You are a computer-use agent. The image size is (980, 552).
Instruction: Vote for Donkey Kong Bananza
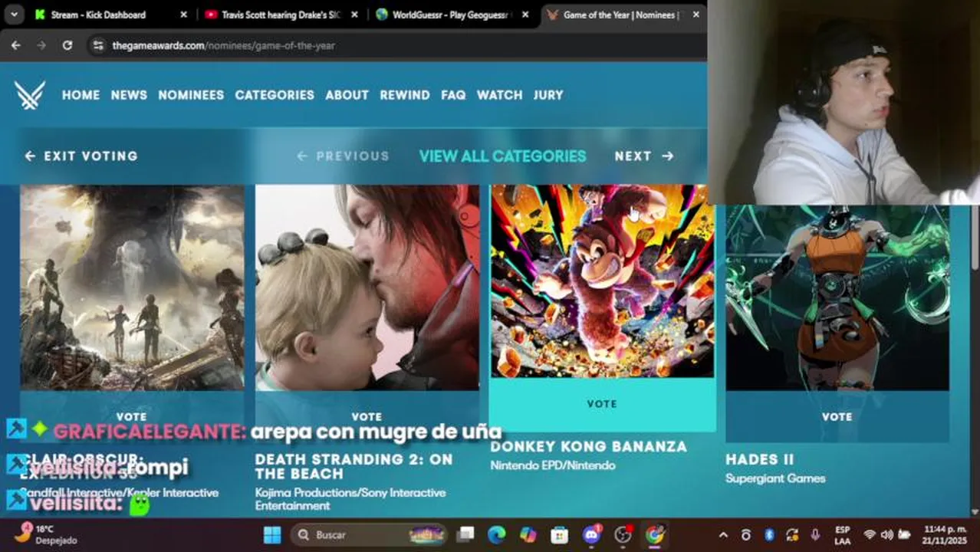(602, 404)
